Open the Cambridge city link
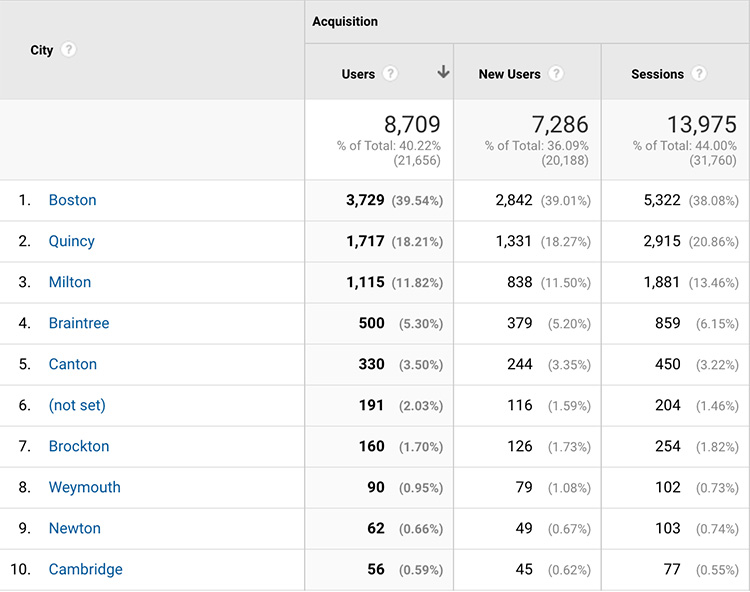 point(86,570)
